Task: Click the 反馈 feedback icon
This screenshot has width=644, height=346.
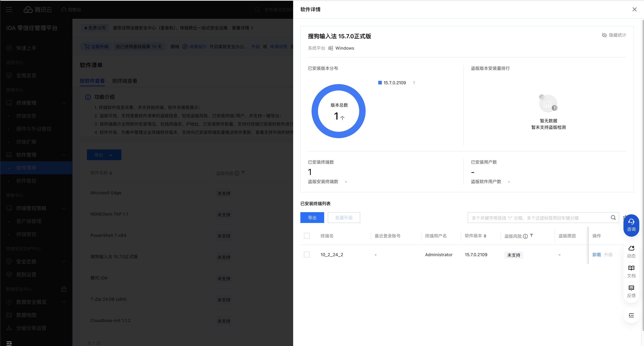Action: (631, 291)
